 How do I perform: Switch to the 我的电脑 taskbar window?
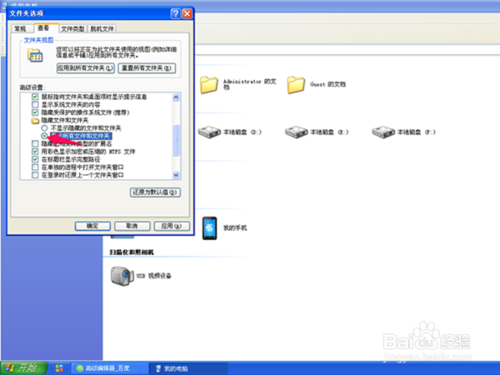pyautogui.click(x=188, y=368)
